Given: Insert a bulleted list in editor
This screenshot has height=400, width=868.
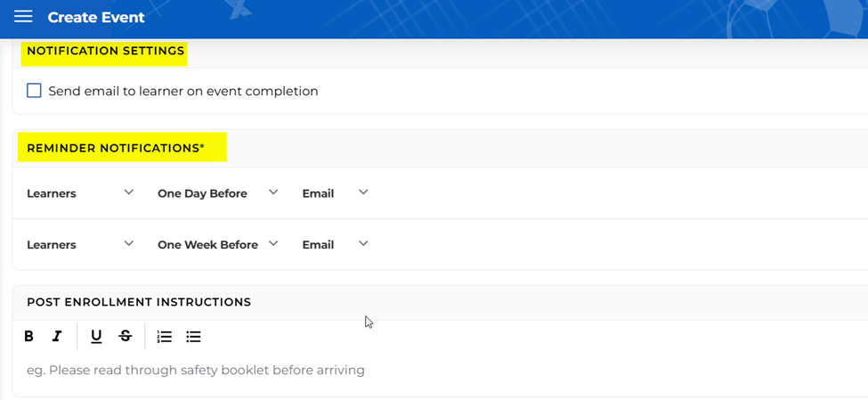Looking at the screenshot, I should [x=193, y=337].
